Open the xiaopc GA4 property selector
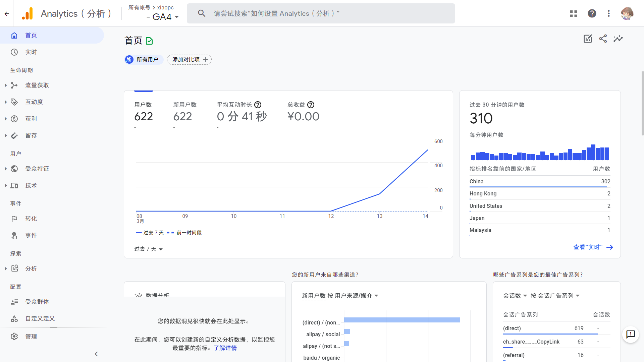This screenshot has height=362, width=644. point(154,13)
